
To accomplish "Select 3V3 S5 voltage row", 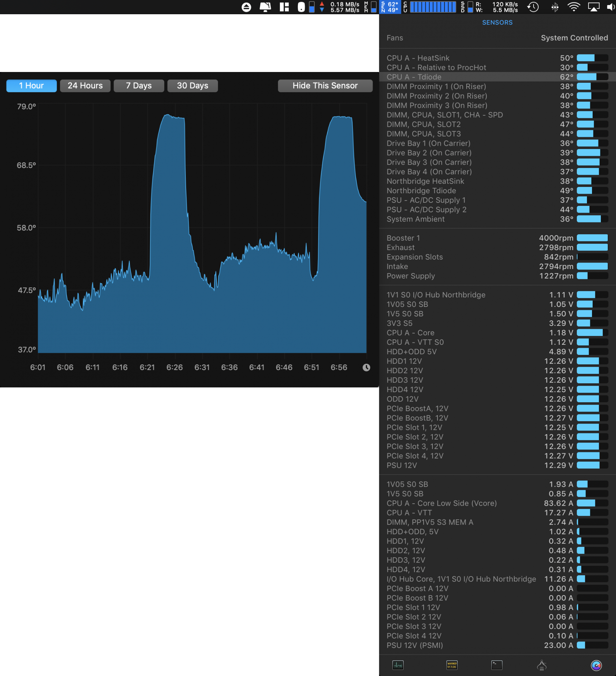I will [x=497, y=323].
